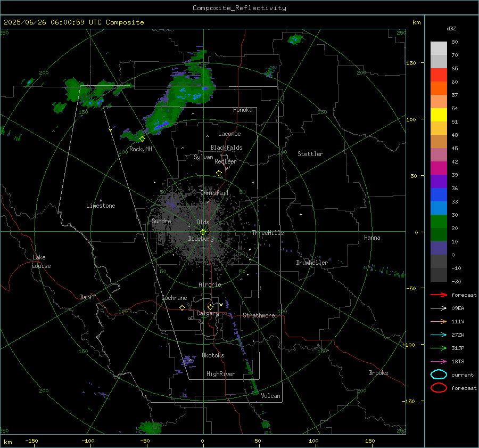This screenshot has height=448, width=479.
Task: Pick the blue 36-33 dBZ swatch
Action: click(439, 195)
